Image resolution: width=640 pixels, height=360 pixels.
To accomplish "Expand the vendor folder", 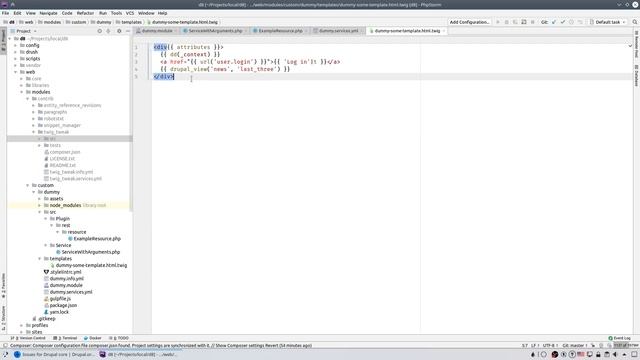I will point(16,65).
